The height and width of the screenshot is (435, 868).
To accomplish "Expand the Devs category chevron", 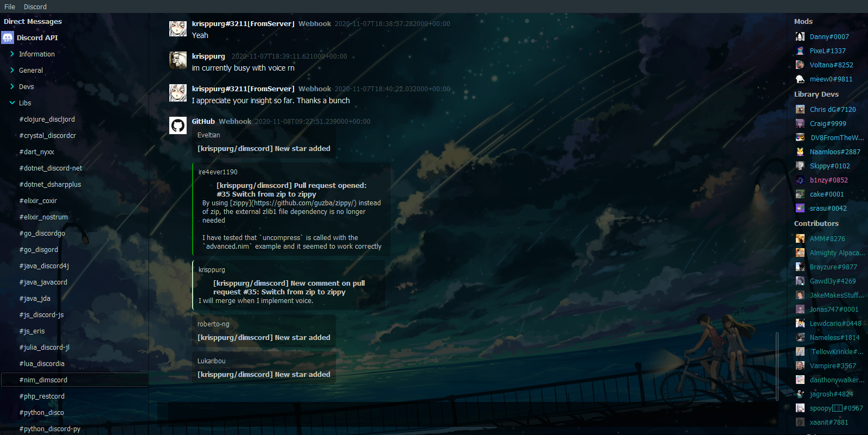I will (12, 86).
